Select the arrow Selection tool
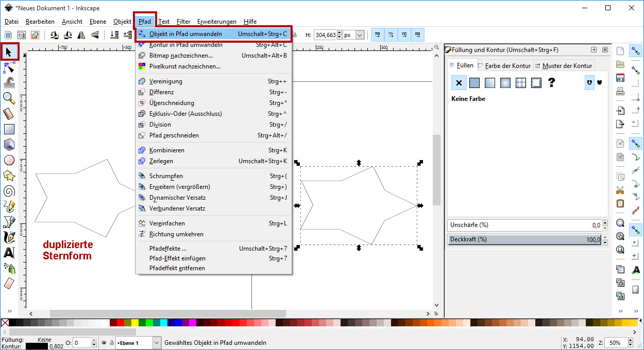 click(x=9, y=51)
